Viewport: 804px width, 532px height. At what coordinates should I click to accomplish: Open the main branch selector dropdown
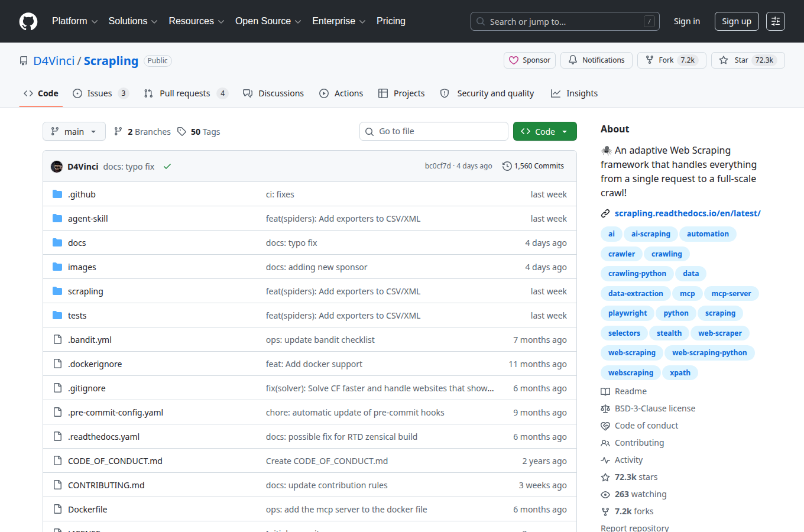click(74, 131)
